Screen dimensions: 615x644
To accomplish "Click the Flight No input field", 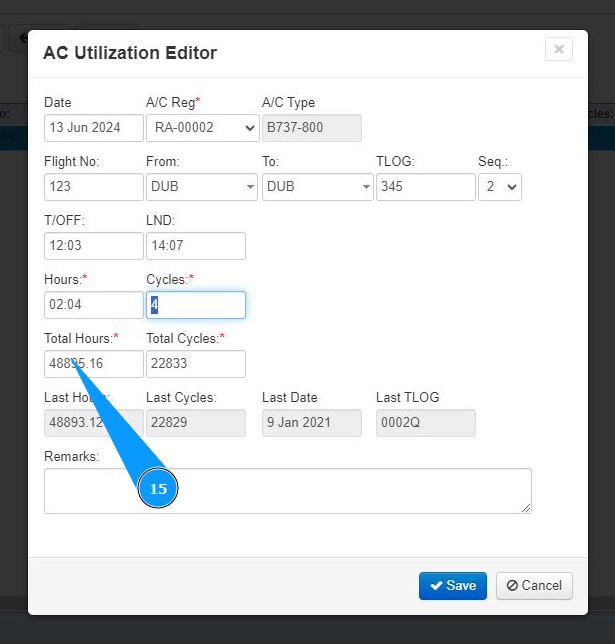I will pyautogui.click(x=94, y=187).
